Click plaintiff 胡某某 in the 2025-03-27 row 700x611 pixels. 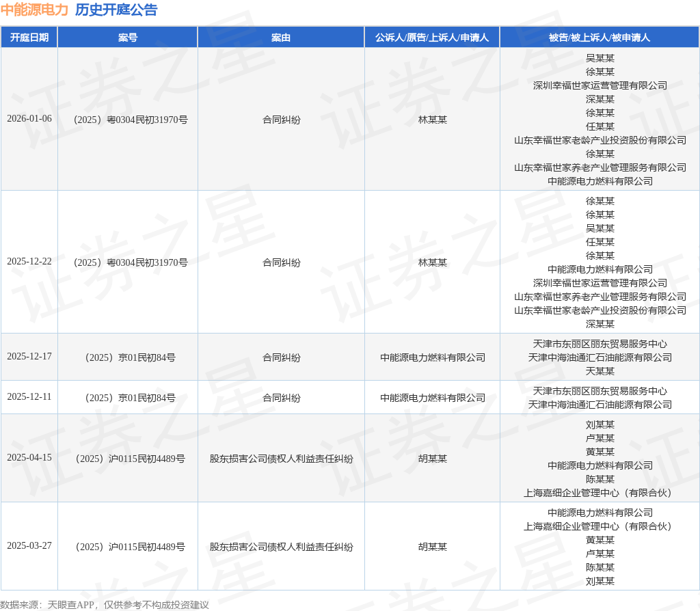pyautogui.click(x=433, y=547)
